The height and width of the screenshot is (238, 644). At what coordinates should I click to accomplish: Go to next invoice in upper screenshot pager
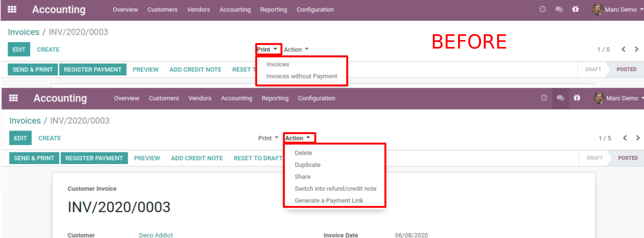point(636,50)
